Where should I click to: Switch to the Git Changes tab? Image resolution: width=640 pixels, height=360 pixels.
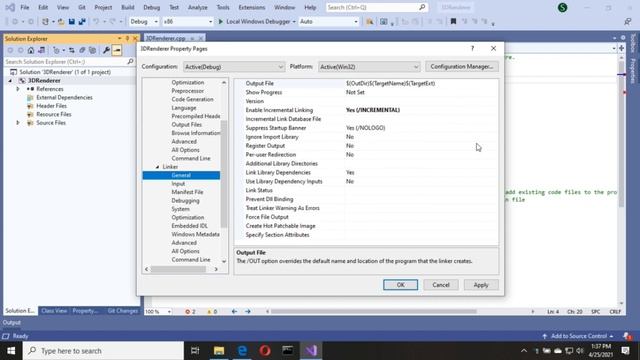122,311
